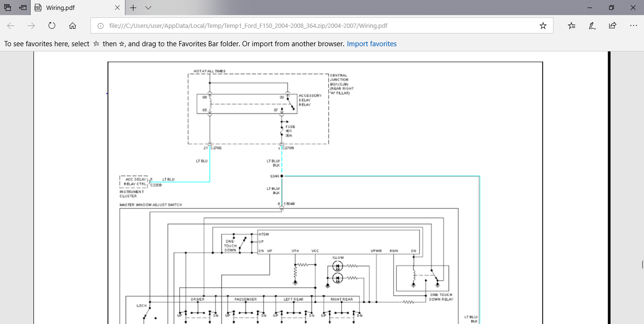
Task: Open the Add notes pen tool
Action: click(x=592, y=26)
